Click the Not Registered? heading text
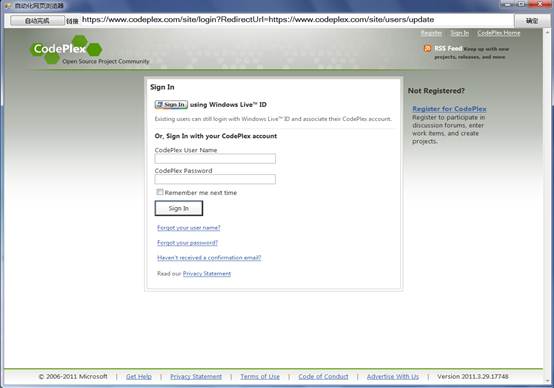Screen dimensions: 554x388 [436, 91]
